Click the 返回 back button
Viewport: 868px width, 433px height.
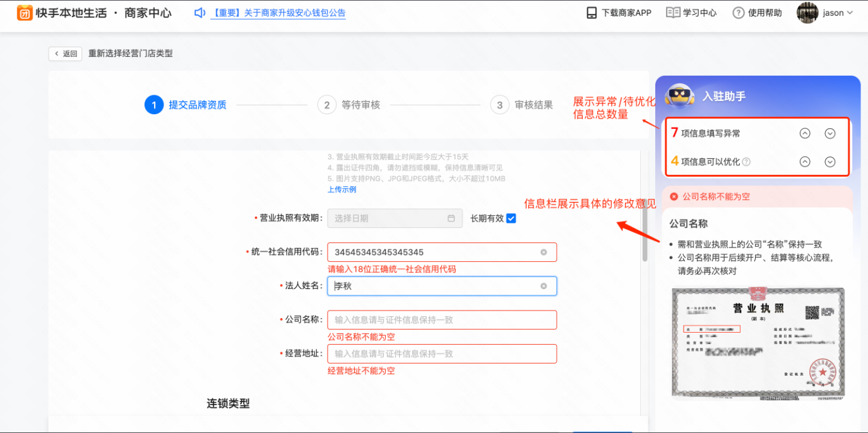pyautogui.click(x=65, y=54)
